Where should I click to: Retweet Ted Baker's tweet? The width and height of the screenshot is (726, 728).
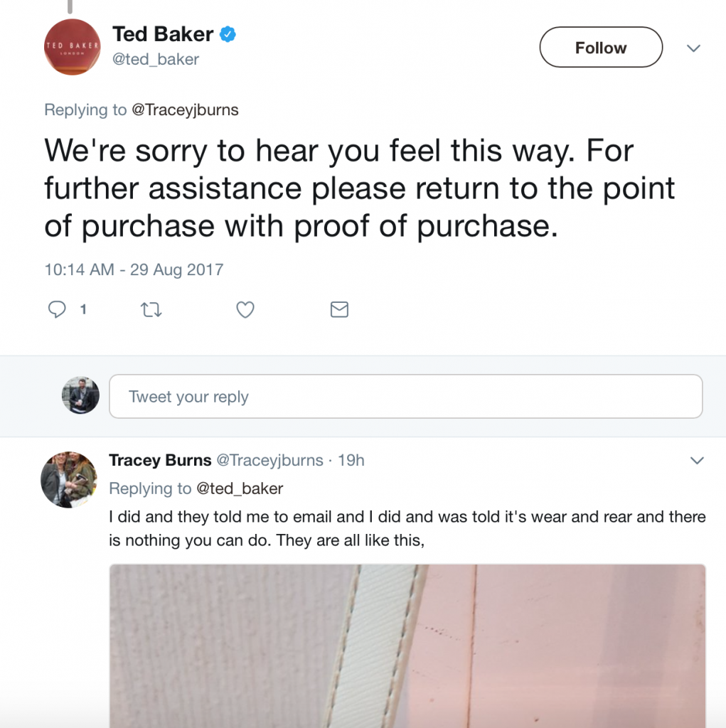[151, 310]
